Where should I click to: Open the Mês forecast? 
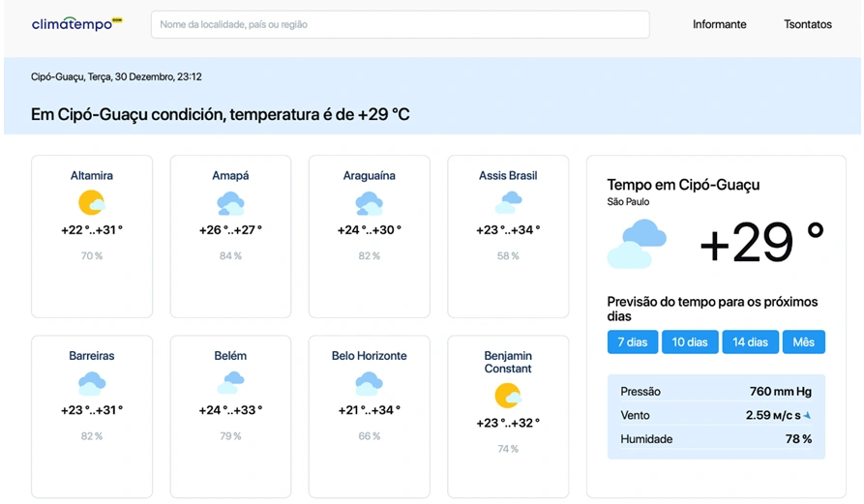coord(804,342)
